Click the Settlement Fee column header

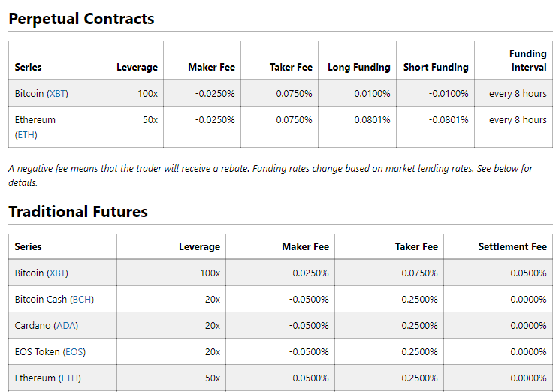pyautogui.click(x=512, y=246)
